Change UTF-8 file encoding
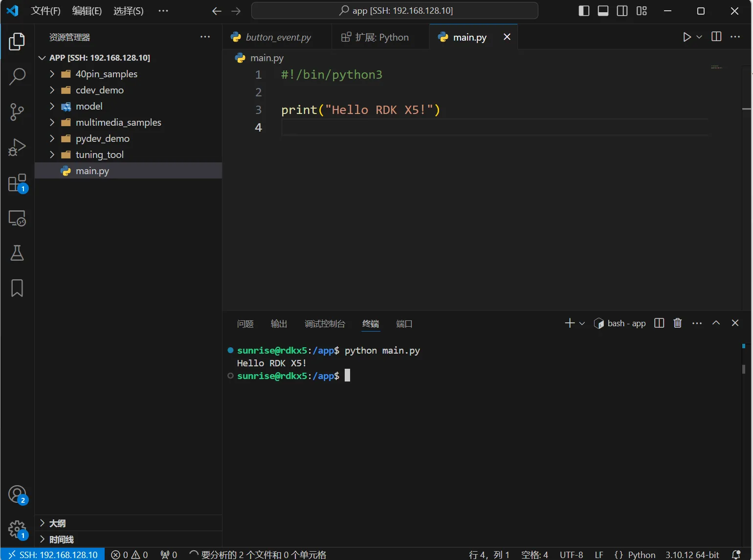Screen dimensions: 753x560 point(571,555)
